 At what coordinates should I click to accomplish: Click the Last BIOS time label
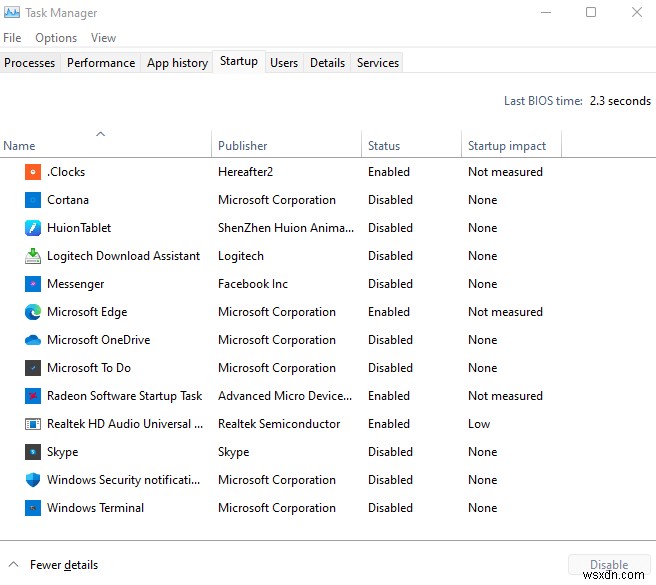tap(543, 101)
